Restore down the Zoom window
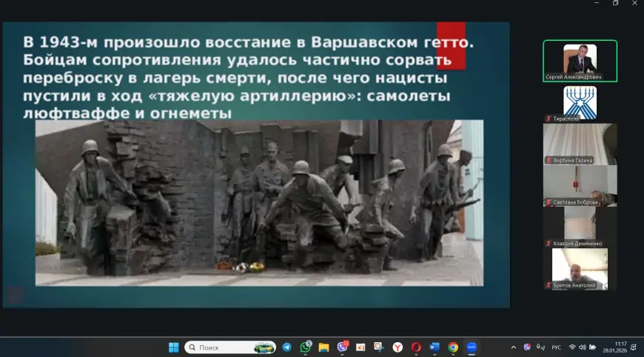This screenshot has width=644, height=357. (x=615, y=3)
